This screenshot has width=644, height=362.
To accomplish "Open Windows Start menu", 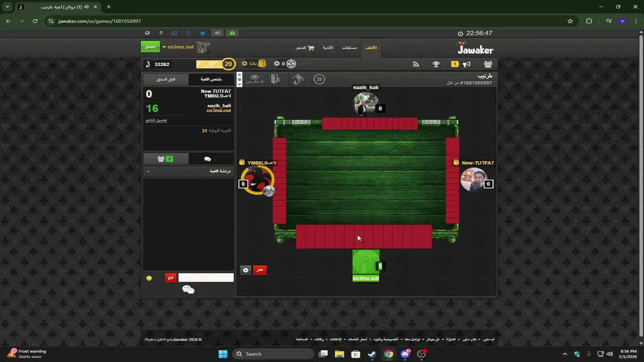I will (223, 354).
